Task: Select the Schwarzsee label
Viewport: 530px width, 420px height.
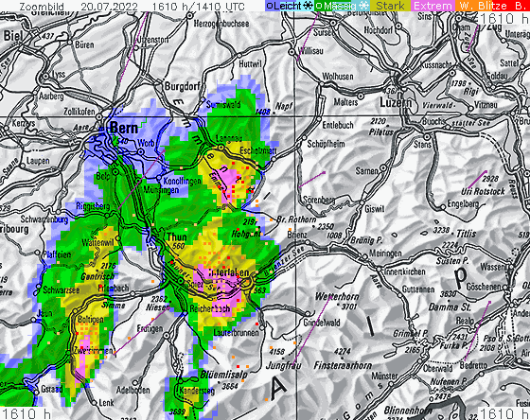Action: pos(62,289)
